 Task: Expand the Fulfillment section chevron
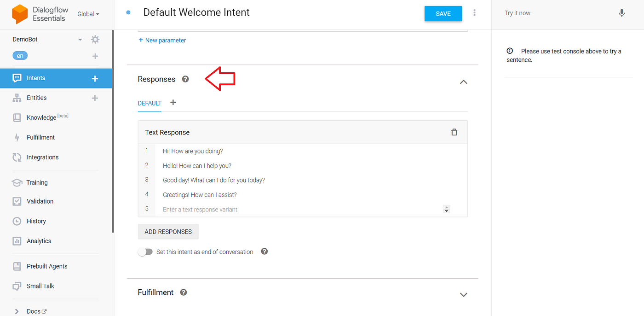coord(463,294)
